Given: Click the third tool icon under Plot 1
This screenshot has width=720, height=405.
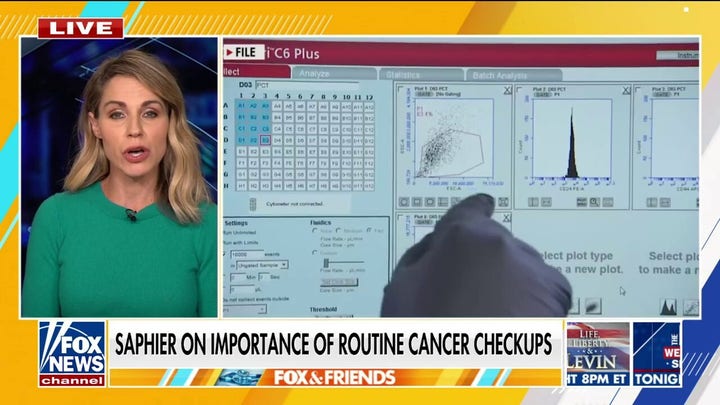Looking at the screenshot, I should tap(430, 202).
